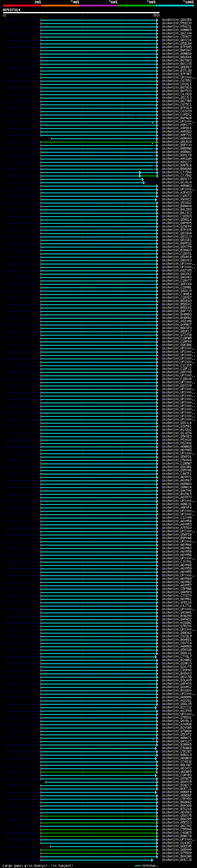Click the green alignment segment for UniRef100_C7J5H2

(148, 176)
